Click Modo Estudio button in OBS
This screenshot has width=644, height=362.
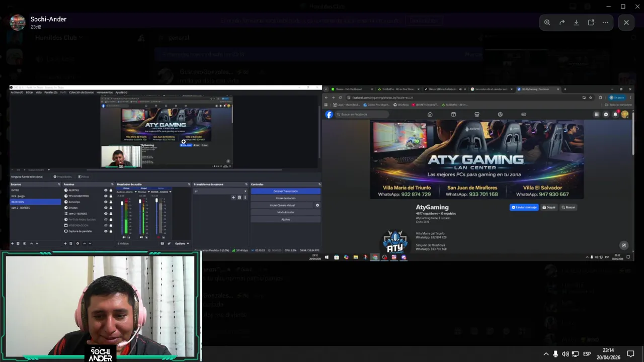tap(285, 212)
